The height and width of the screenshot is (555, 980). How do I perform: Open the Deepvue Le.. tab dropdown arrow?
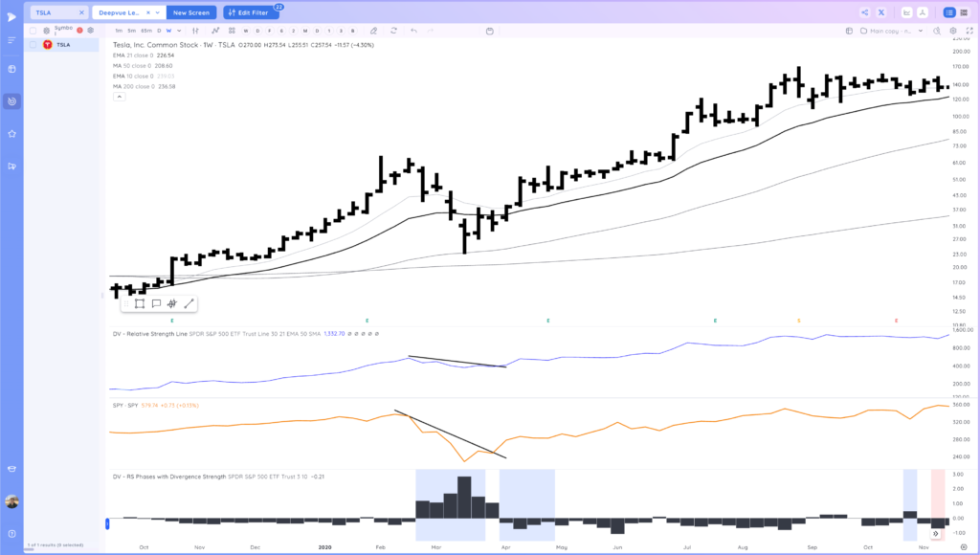pyautogui.click(x=158, y=12)
